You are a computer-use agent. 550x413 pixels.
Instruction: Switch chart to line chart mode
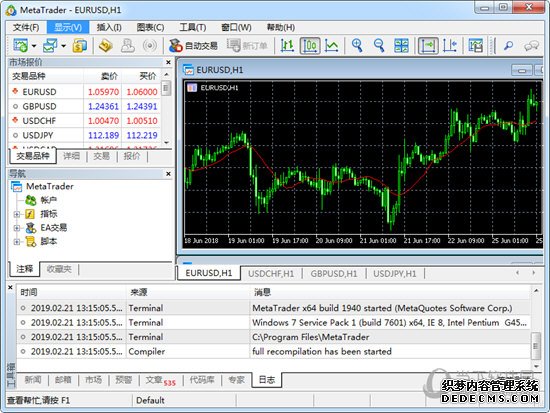(331, 46)
